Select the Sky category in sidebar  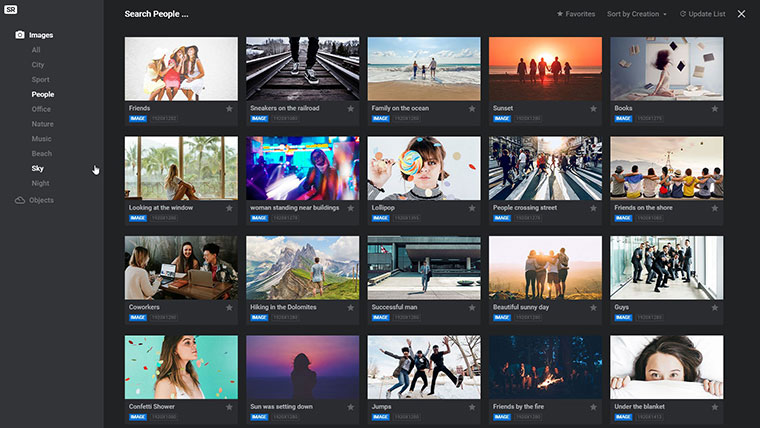[38, 168]
